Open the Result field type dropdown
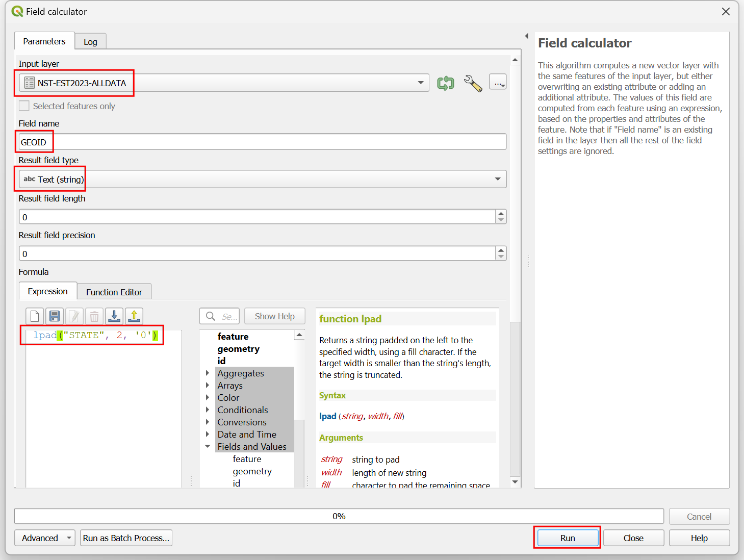Screen dimensions: 744x560 497,179
